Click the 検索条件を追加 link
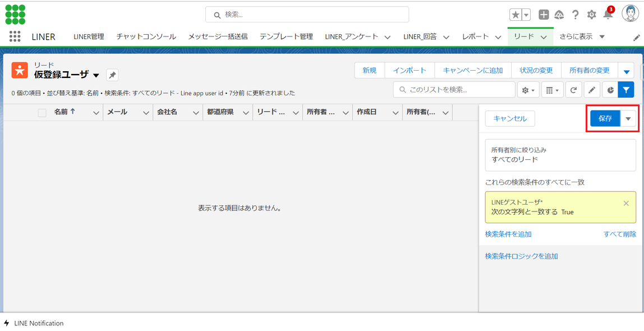The width and height of the screenshot is (644, 331). pyautogui.click(x=508, y=234)
